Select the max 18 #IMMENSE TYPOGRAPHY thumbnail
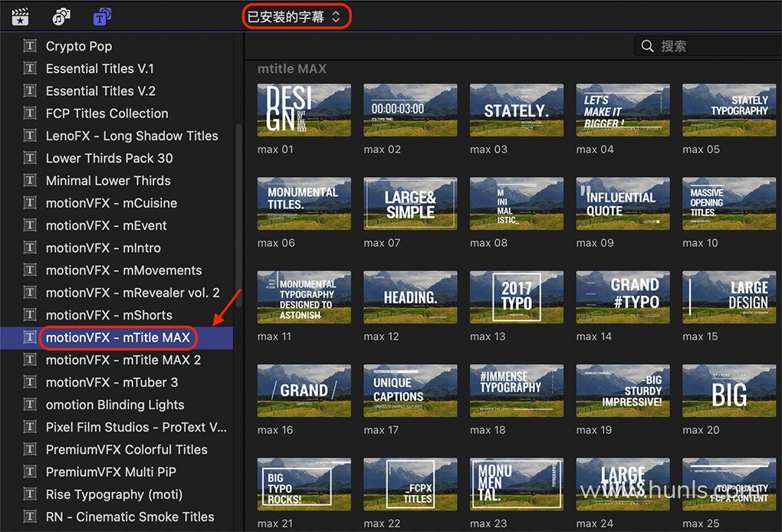782x532 pixels. 517,390
